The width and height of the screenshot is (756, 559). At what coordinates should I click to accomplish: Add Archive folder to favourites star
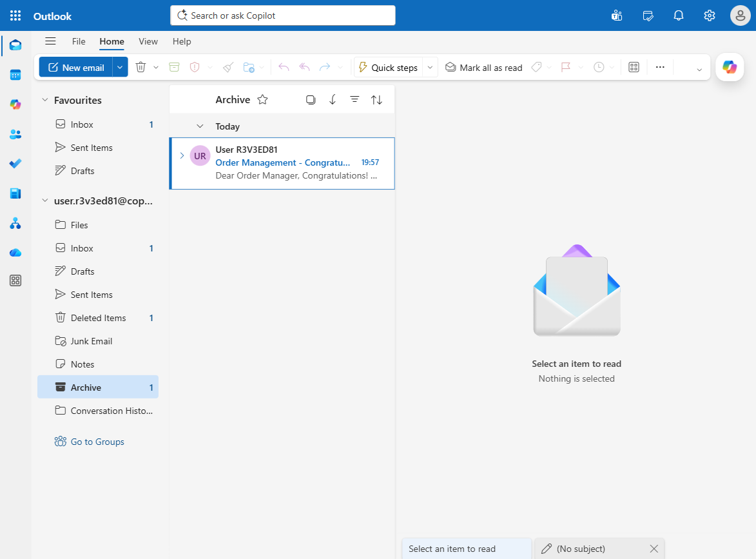262,99
